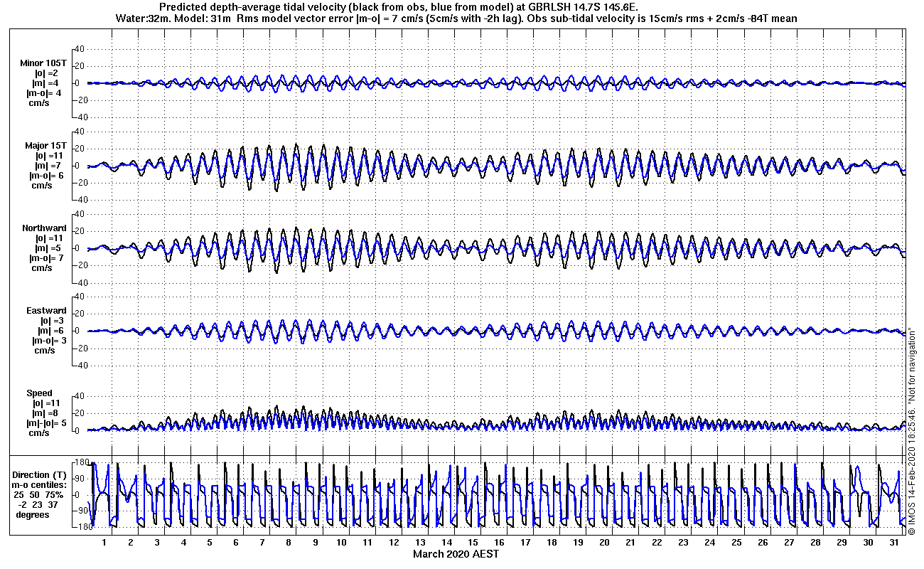Click the 'Northward' panel label

[44, 228]
